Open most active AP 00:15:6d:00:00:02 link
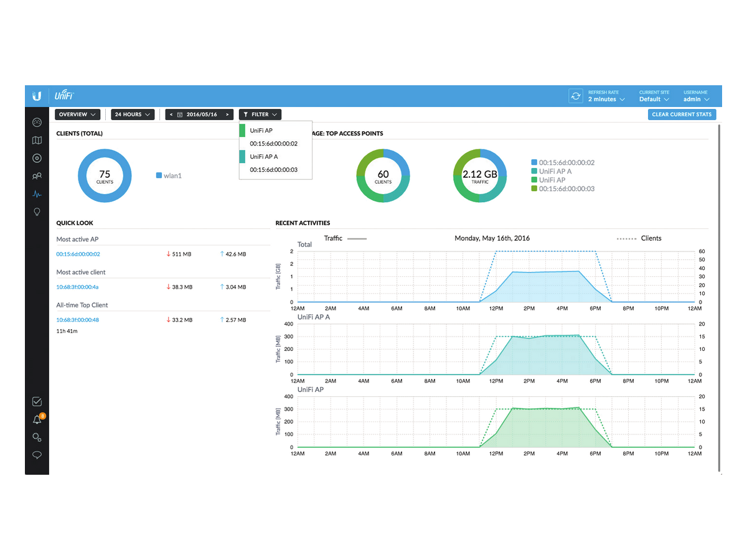This screenshot has height=560, width=747. pos(78,254)
